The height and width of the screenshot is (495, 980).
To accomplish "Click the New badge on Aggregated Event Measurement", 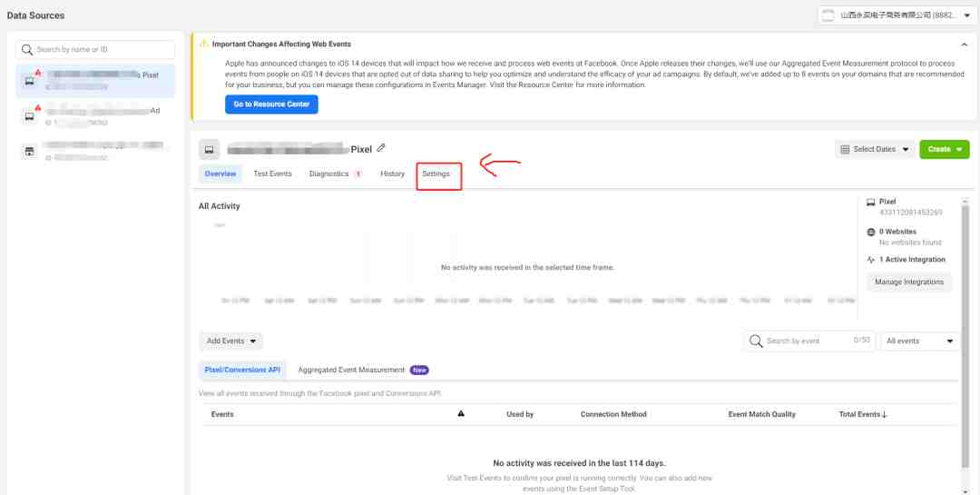I will click(x=419, y=370).
